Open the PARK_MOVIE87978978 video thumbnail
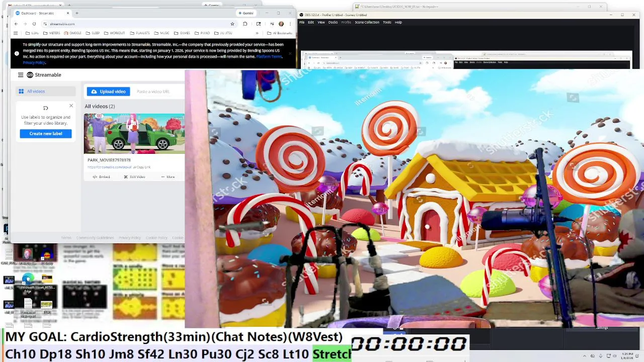644x362 pixels. point(134,133)
